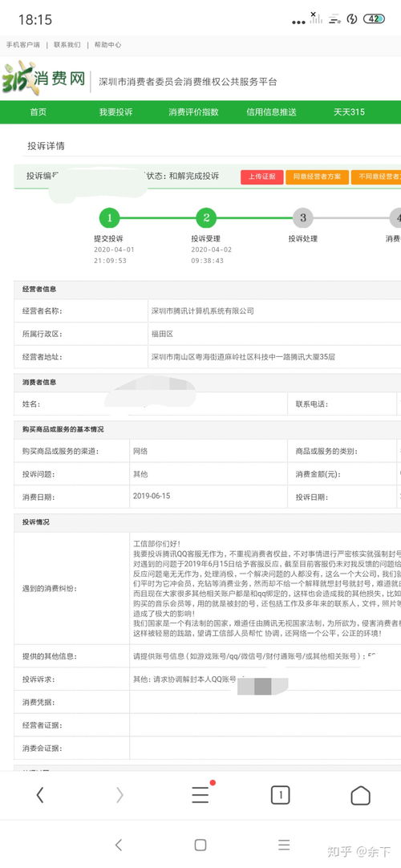Tap the browser home icon
The width and height of the screenshot is (401, 868).
[361, 796]
